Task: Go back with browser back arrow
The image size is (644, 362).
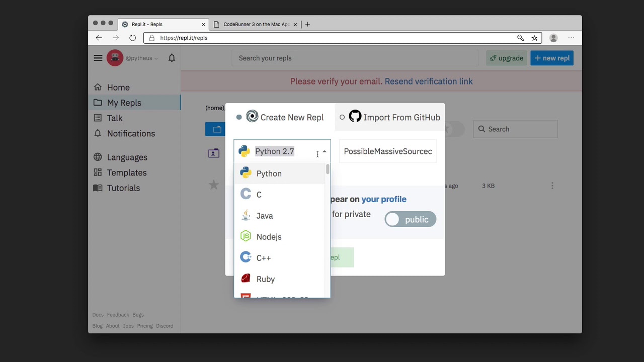Action: click(x=99, y=38)
